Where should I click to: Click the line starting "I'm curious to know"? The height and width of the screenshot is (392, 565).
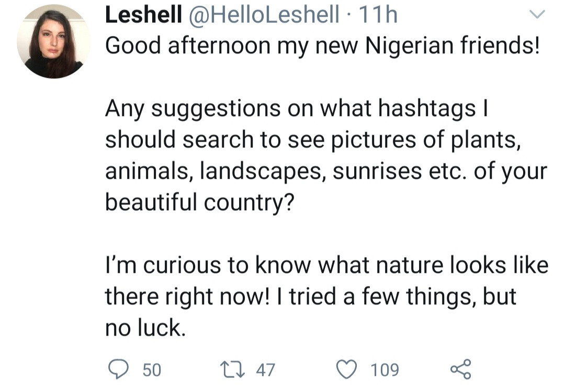pos(326,266)
